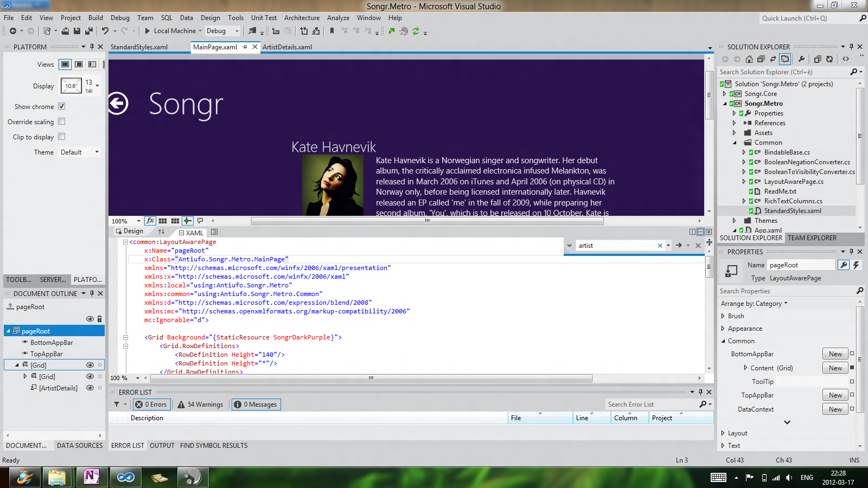Screen dimensions: 868x488
Task: Open event handlers lightning icon in Properties
Action: pos(857,265)
